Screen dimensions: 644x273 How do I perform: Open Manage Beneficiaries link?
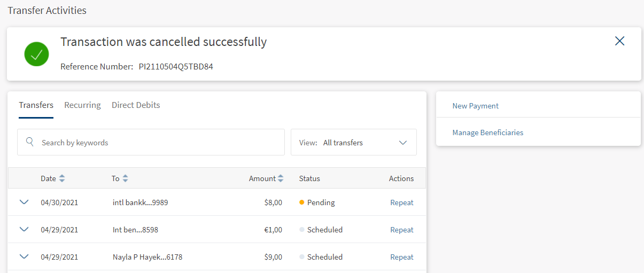pos(487,132)
